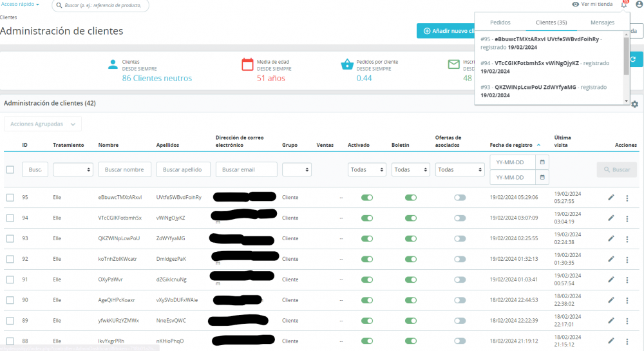Switch to the Mensajes notifications tab
This screenshot has width=644, height=351.
pos(602,23)
